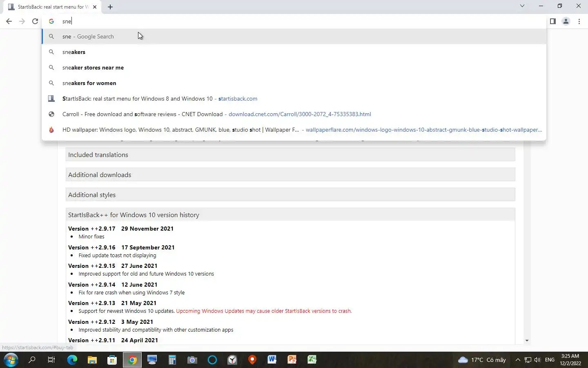Viewport: 588px width, 368px height.
Task: Open the Chrome three-dot menu
Action: [x=579, y=21]
